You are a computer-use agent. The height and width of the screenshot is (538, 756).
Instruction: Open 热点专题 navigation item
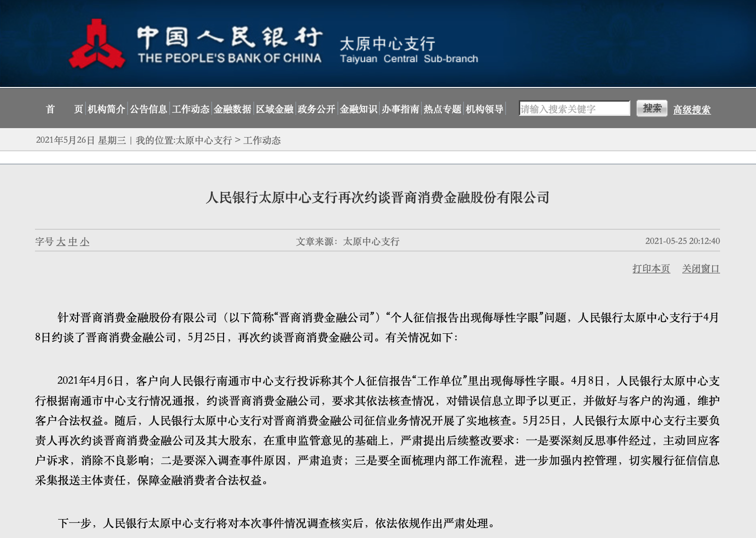tap(443, 109)
